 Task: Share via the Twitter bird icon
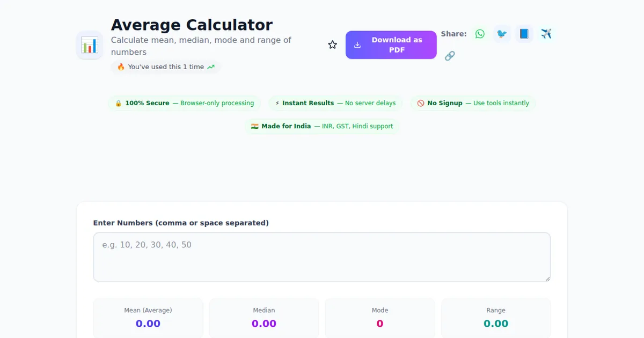(502, 34)
